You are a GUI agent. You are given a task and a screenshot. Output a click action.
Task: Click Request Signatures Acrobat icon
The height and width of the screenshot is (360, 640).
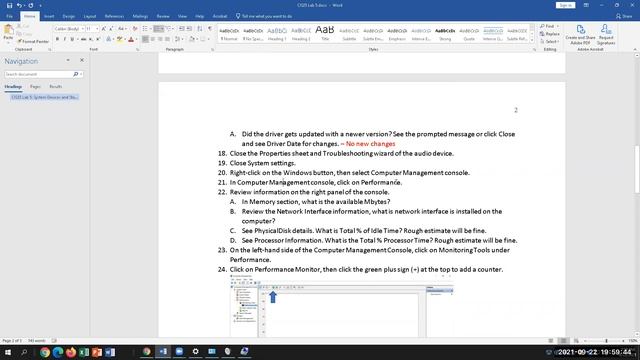(606, 34)
